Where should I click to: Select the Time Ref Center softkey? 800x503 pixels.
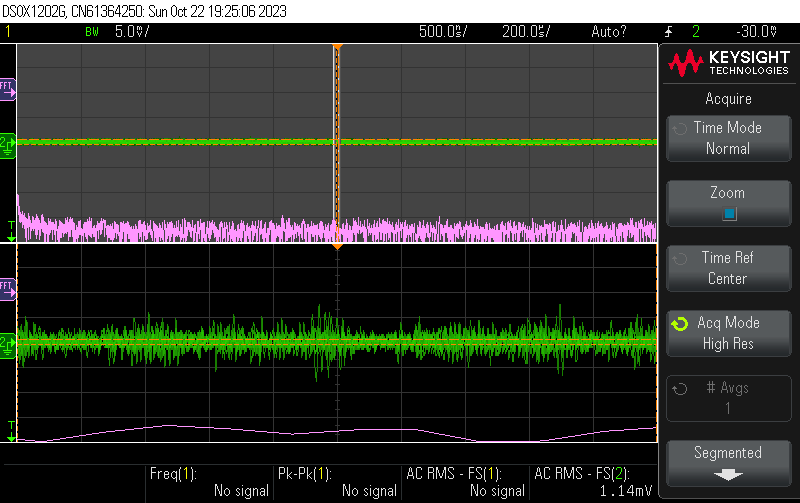tap(729, 268)
